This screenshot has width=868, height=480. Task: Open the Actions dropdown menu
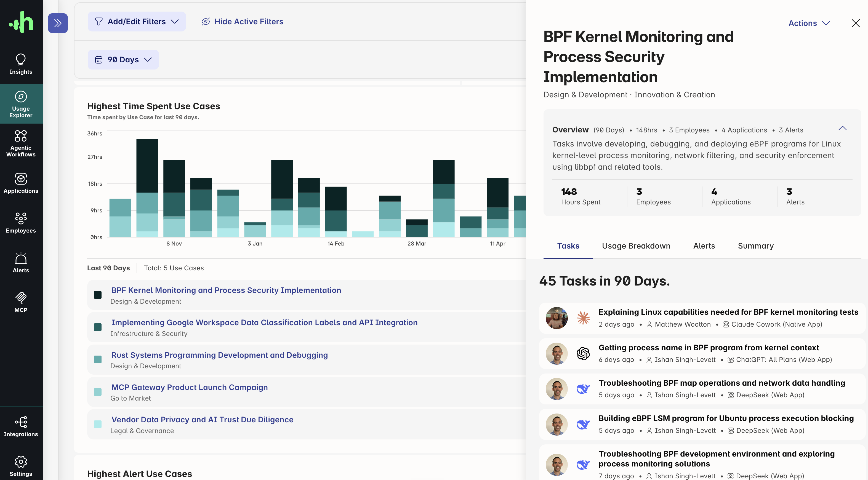(809, 23)
